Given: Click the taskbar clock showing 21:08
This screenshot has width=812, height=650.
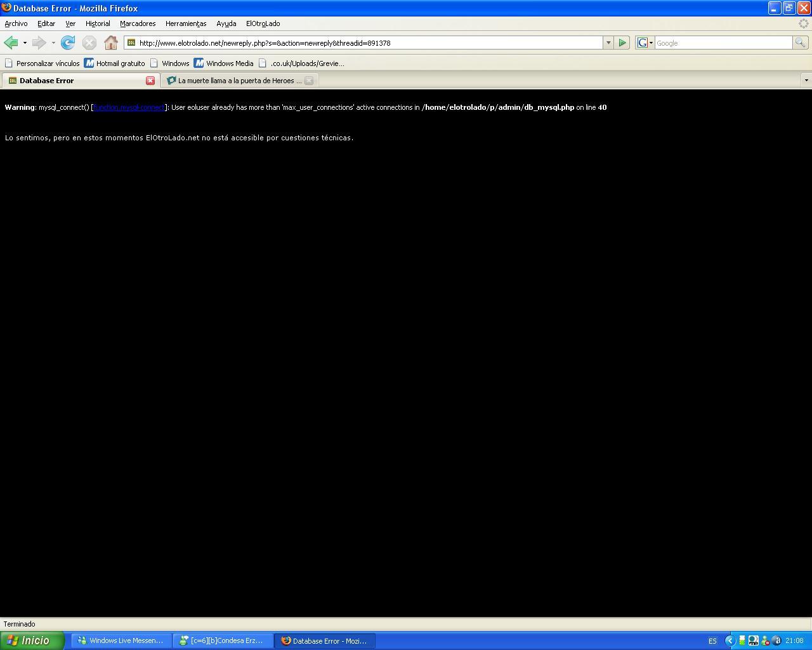Looking at the screenshot, I should coord(794,641).
